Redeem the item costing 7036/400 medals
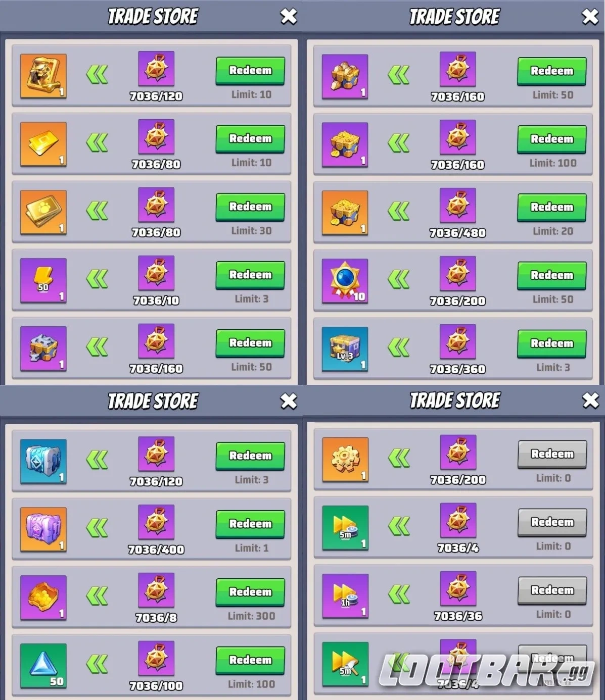The image size is (605, 700). pyautogui.click(x=250, y=524)
